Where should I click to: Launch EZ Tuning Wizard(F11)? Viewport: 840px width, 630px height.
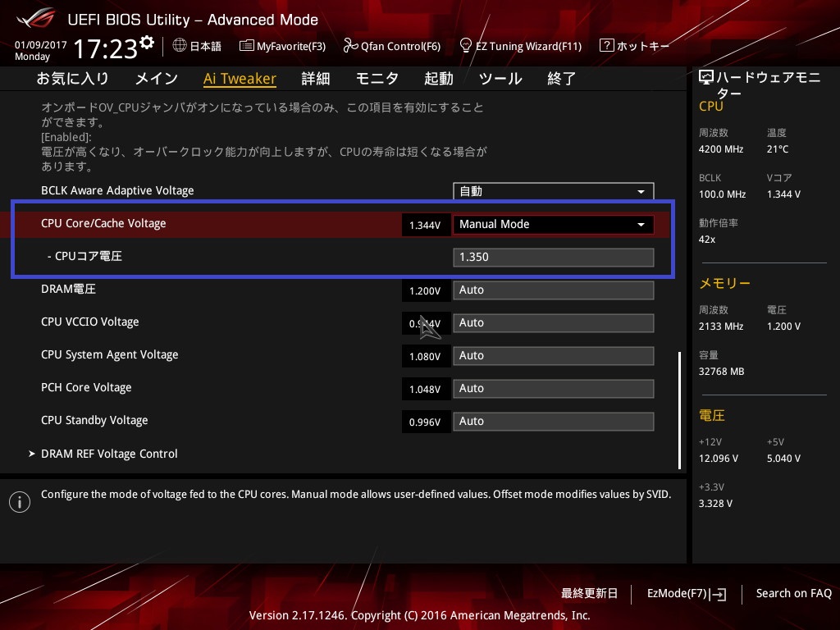click(x=521, y=46)
